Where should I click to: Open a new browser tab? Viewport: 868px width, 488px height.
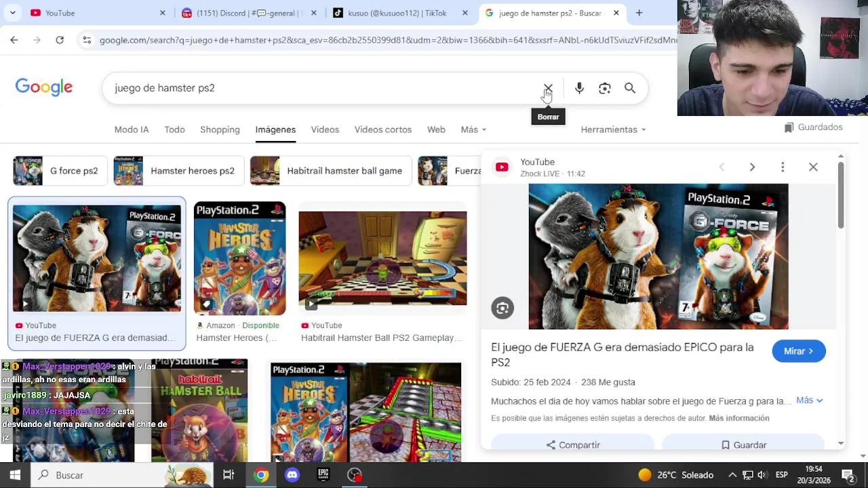639,13
